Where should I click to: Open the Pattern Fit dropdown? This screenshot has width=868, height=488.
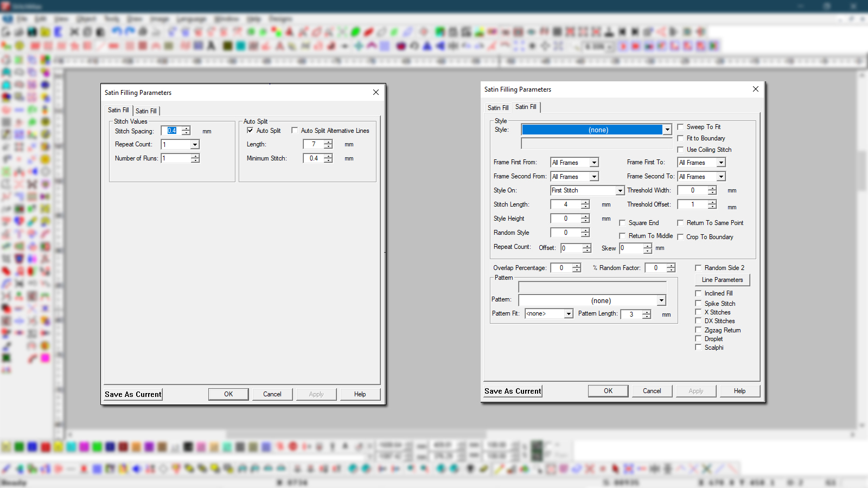(x=568, y=314)
